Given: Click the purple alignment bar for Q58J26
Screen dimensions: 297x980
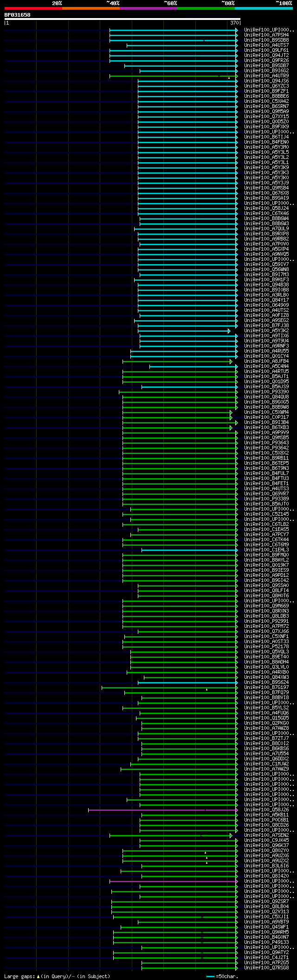Looking at the screenshot, I should tap(163, 810).
